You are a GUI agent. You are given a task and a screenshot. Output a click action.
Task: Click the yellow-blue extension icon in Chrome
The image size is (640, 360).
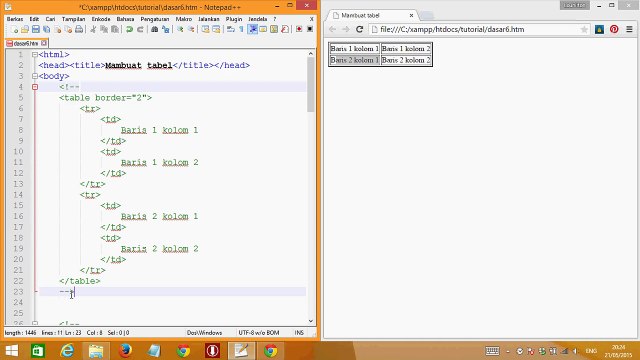(599, 29)
